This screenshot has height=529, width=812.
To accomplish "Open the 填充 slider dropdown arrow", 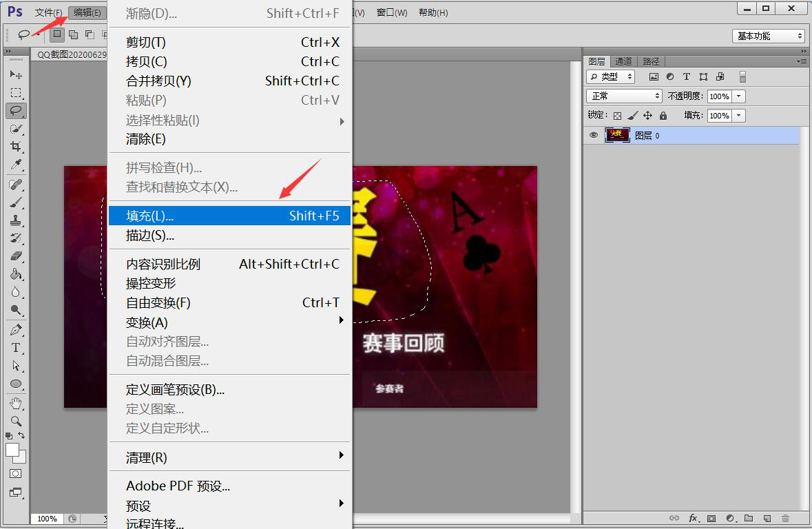I will coord(739,116).
